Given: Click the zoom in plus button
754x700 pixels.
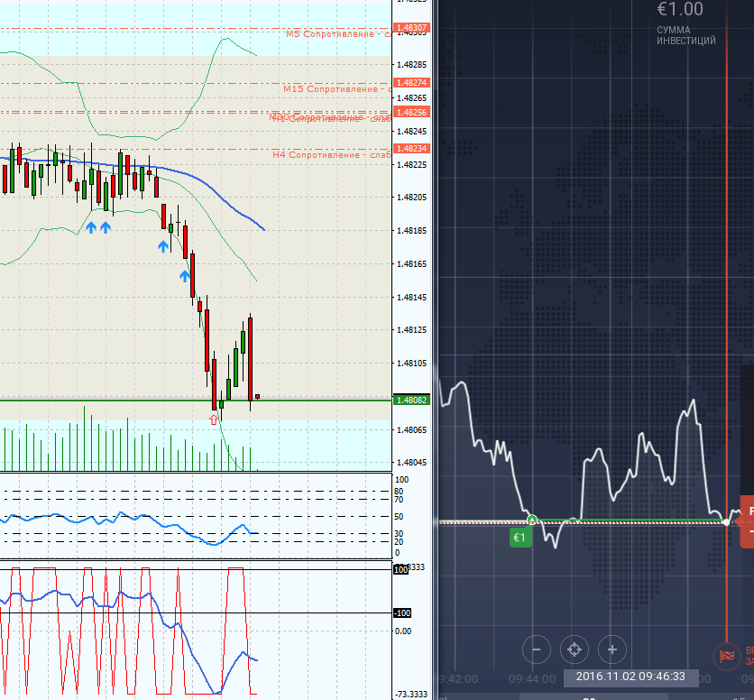Looking at the screenshot, I should (x=612, y=649).
